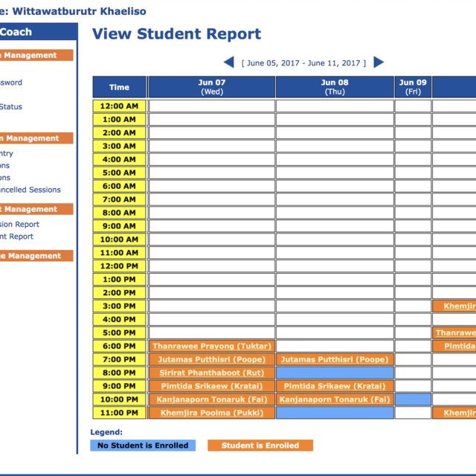Screen dimensions: 476x476
Task: Click the Pimtida session at 6:00 PM rightmost column
Action: [x=460, y=346]
